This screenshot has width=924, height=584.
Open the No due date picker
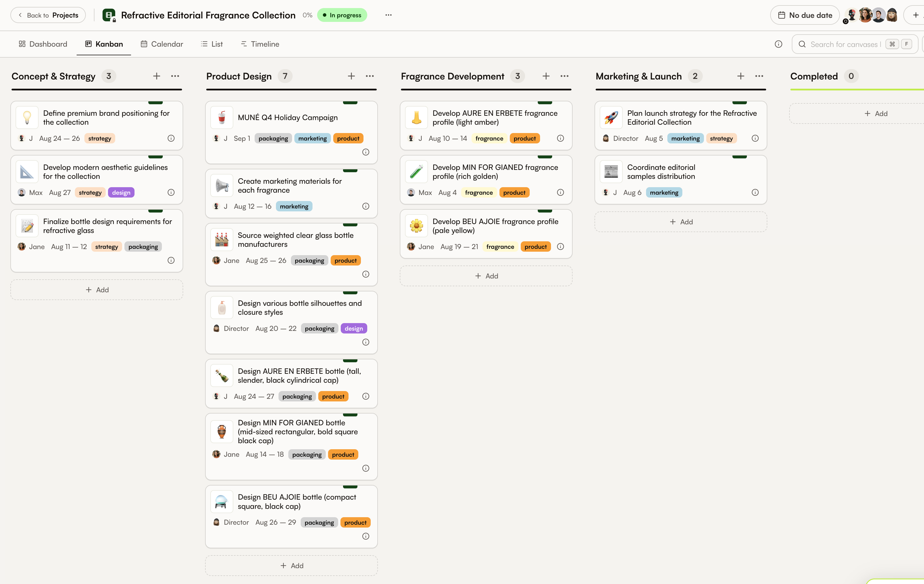(x=805, y=15)
